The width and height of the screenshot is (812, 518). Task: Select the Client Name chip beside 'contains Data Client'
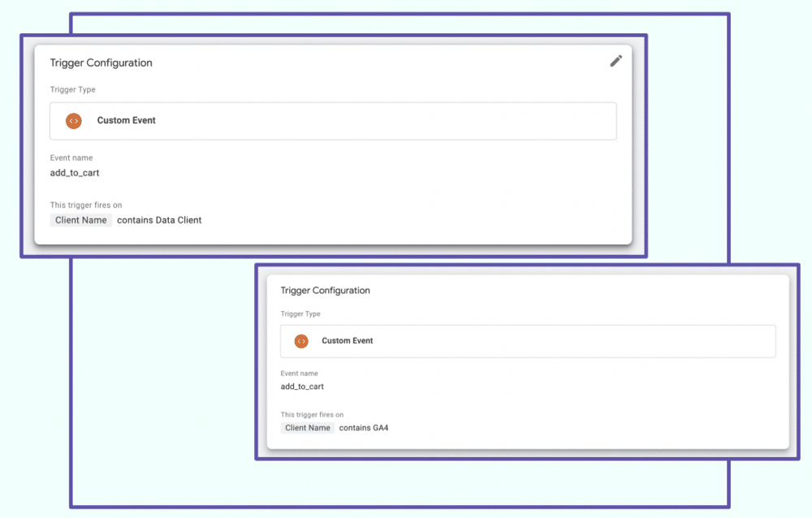coord(81,220)
